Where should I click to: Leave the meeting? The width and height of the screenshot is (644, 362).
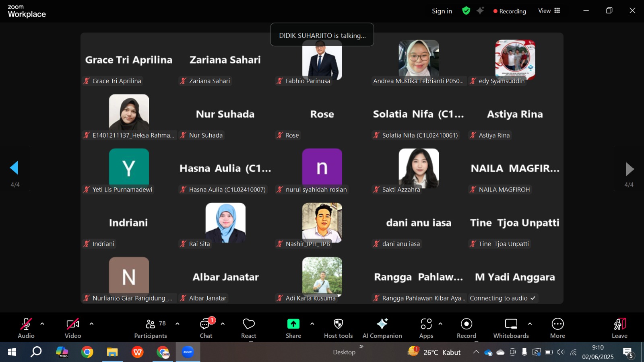click(619, 328)
